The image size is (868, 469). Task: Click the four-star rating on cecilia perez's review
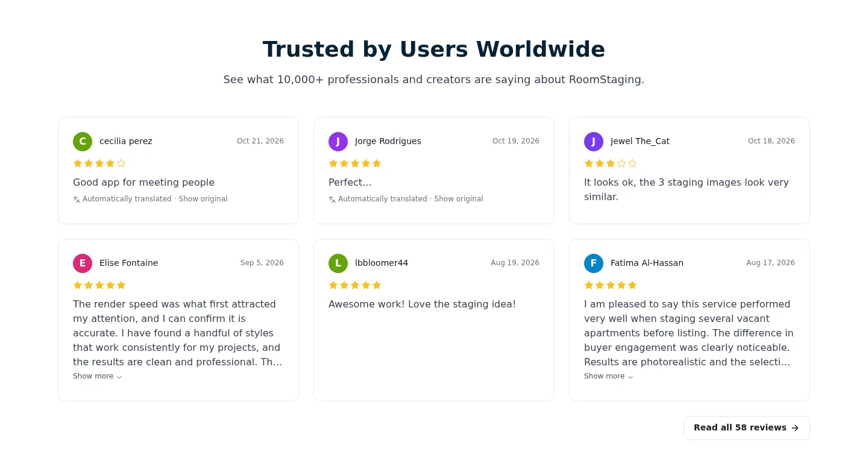tap(99, 163)
